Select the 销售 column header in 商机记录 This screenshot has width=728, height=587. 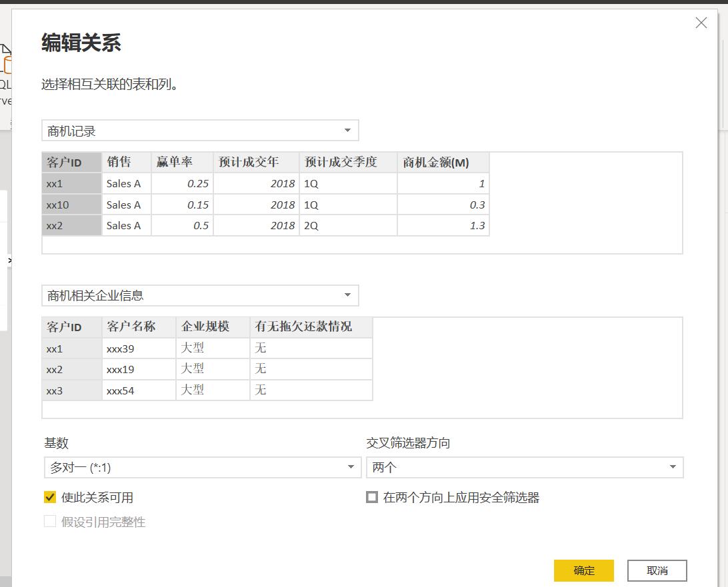(126, 162)
